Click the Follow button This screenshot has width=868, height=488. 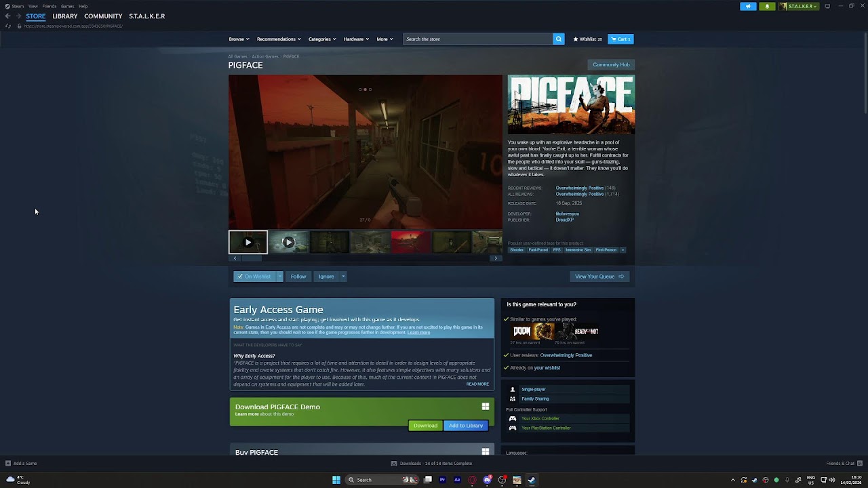[298, 277]
